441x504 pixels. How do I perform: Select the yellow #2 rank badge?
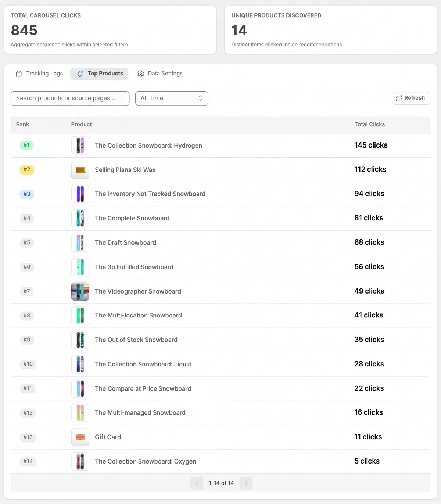27,170
